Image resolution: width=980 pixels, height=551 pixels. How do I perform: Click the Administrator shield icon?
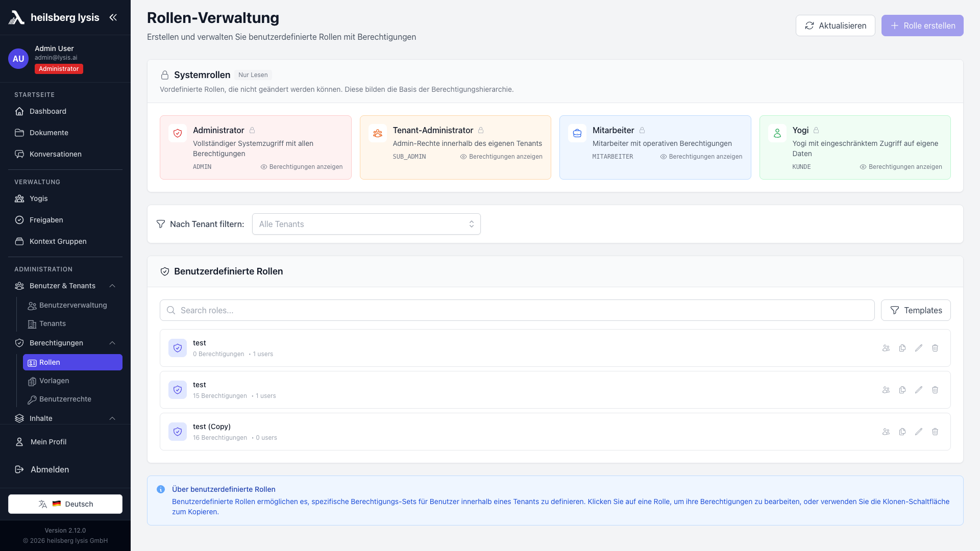coord(178,133)
